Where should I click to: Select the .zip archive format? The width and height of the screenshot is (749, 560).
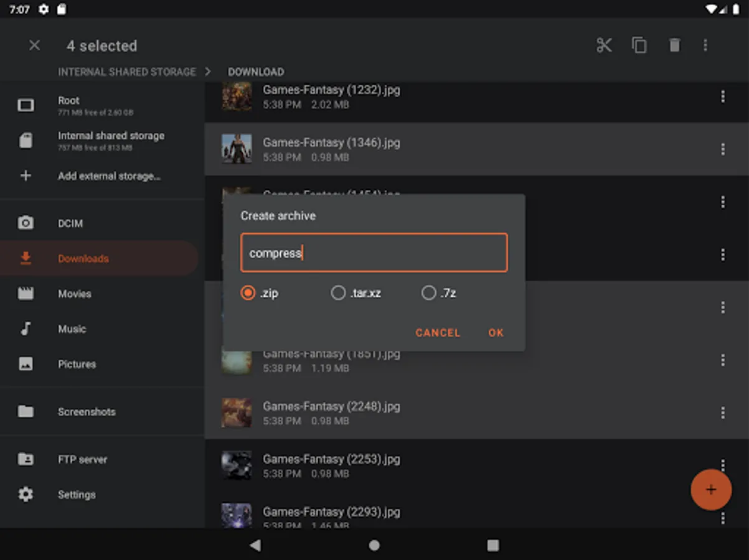click(x=248, y=293)
